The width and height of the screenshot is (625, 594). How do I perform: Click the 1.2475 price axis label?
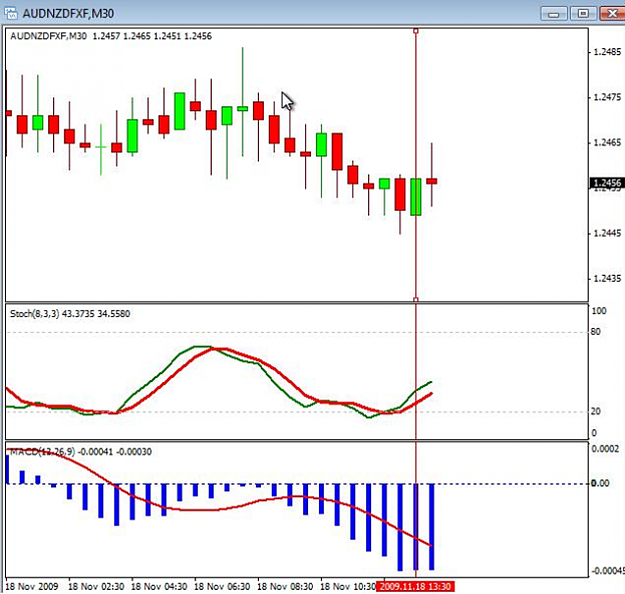point(607,97)
